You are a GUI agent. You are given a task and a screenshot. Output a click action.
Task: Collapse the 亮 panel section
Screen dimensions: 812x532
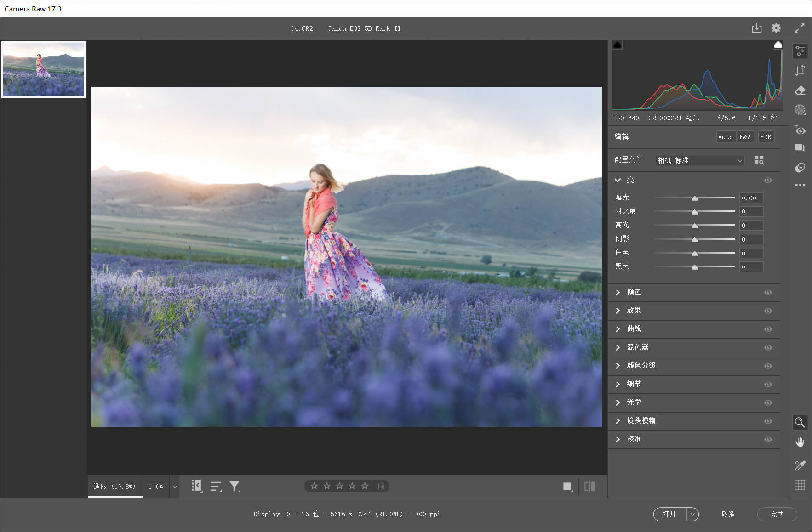click(x=618, y=180)
